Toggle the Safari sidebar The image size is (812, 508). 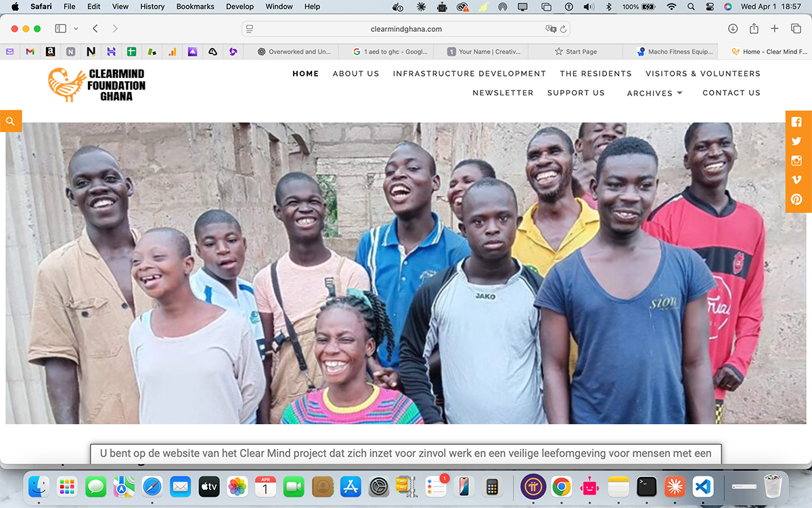60,28
